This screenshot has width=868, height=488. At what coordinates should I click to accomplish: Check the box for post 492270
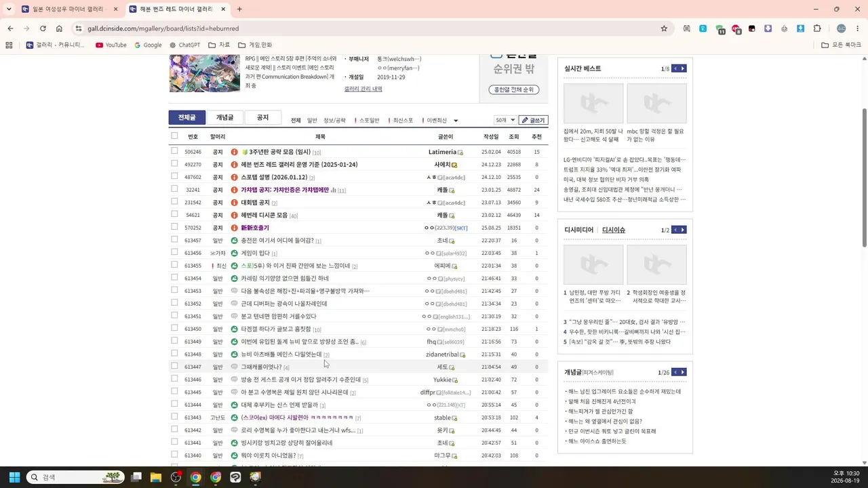[174, 164]
